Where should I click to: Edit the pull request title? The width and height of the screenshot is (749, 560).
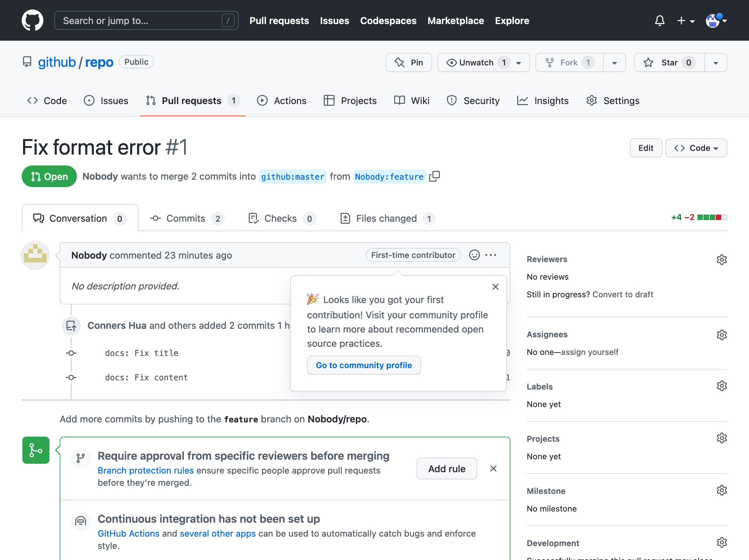(x=646, y=148)
